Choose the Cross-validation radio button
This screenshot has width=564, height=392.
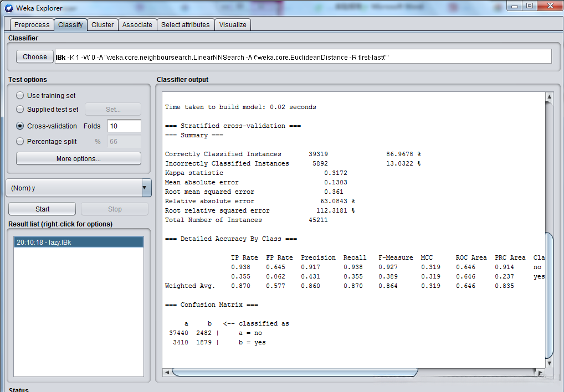[20, 126]
